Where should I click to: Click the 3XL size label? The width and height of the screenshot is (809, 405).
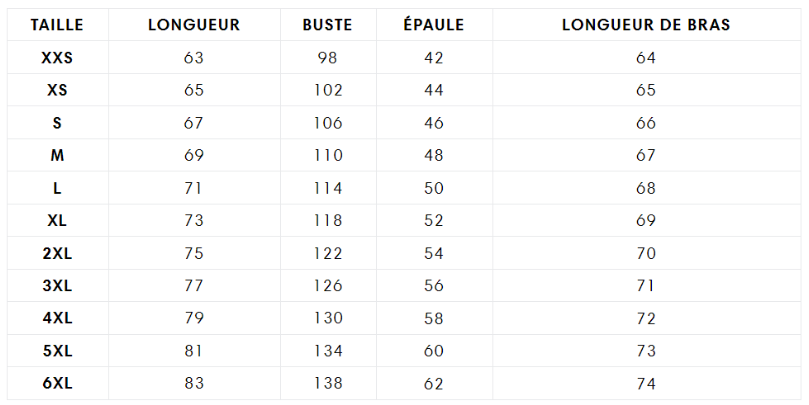[57, 286]
